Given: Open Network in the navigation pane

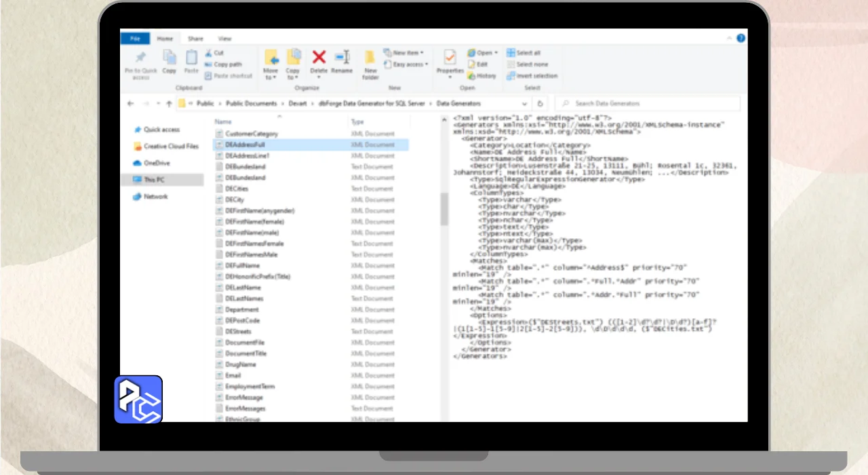Looking at the screenshot, I should [x=151, y=196].
